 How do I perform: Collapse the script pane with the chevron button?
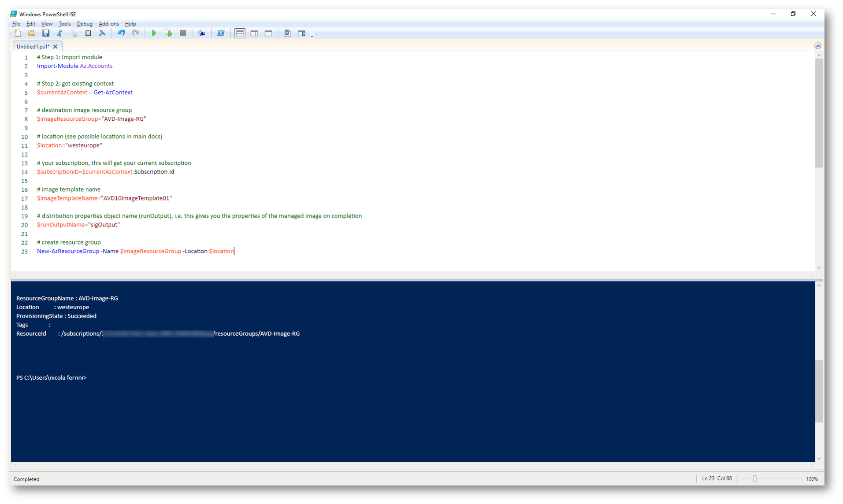(x=817, y=46)
